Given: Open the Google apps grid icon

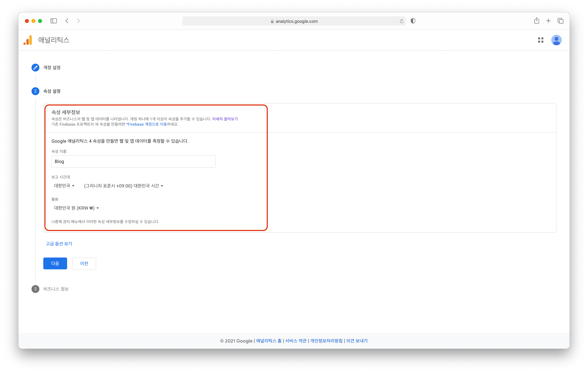Looking at the screenshot, I should click(541, 40).
